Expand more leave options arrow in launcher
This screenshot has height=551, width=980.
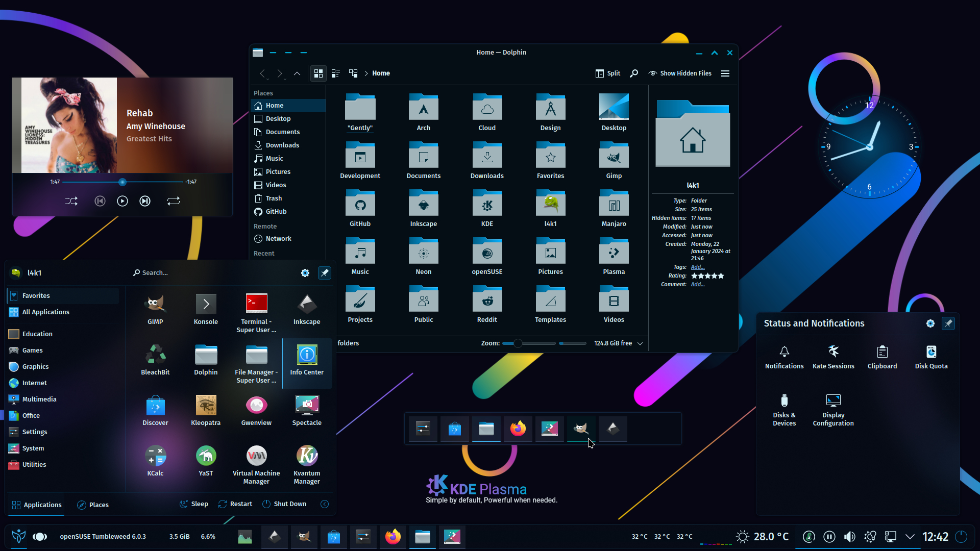point(325,504)
